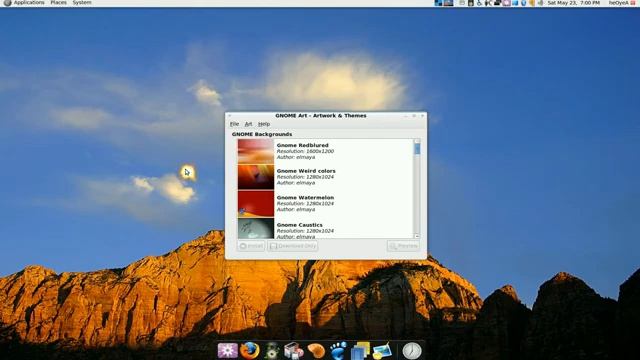
Task: Launch Firefox from the dock
Action: 249,351
